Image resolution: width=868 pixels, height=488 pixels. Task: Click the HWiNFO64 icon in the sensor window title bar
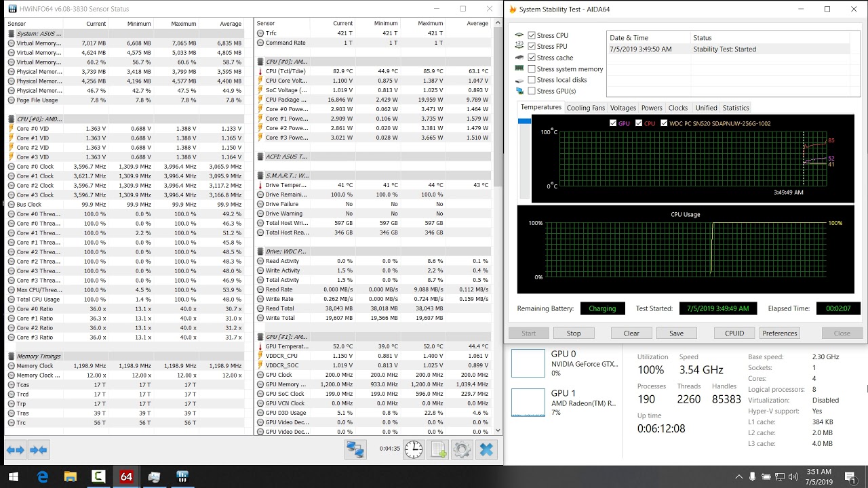click(x=12, y=9)
